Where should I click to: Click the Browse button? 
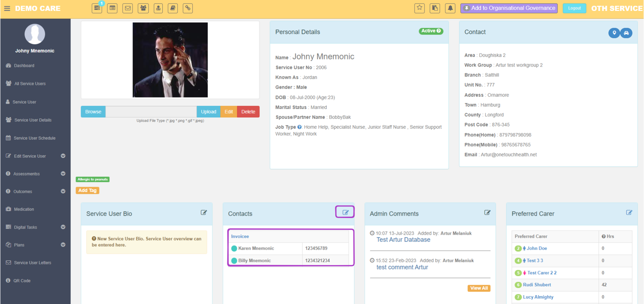[x=93, y=112]
